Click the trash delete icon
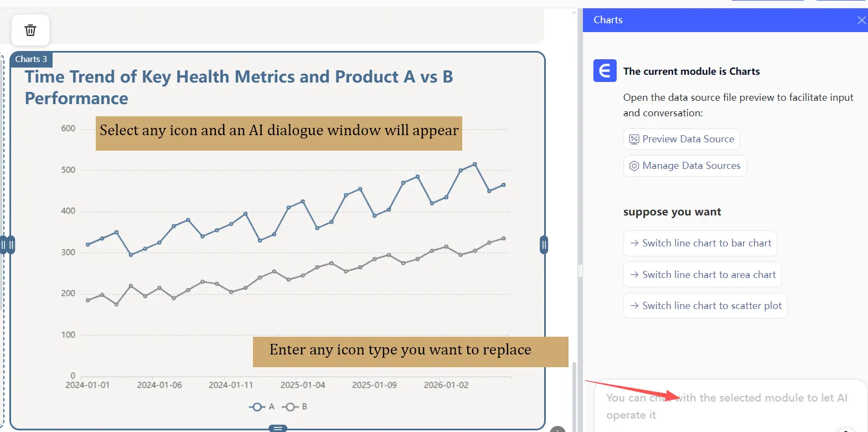Screen dimensions: 868x432 [x=30, y=30]
